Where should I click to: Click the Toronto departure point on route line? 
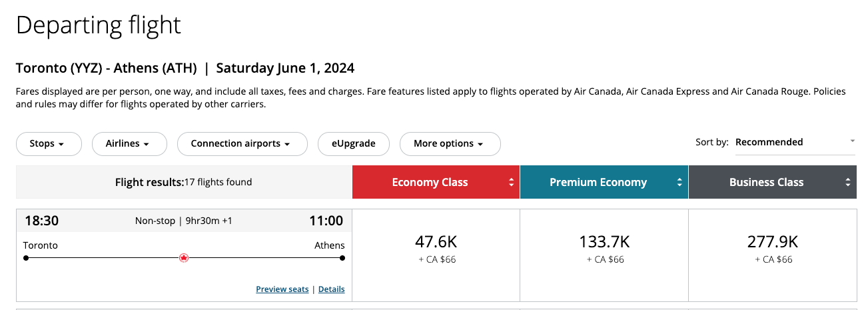26,258
